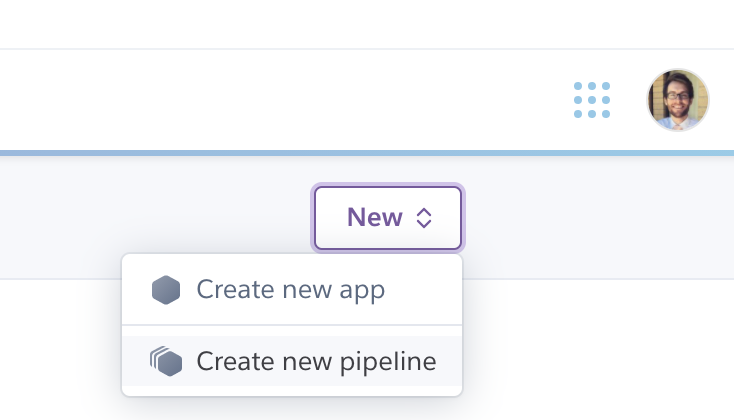The width and height of the screenshot is (734, 420).
Task: Show Heroku apps launcher dots icon
Action: (x=592, y=100)
